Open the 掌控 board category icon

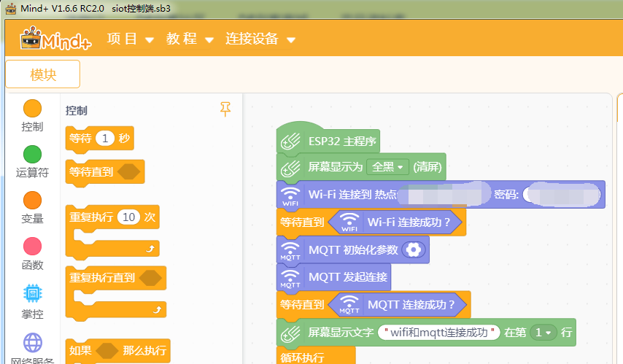[33, 294]
